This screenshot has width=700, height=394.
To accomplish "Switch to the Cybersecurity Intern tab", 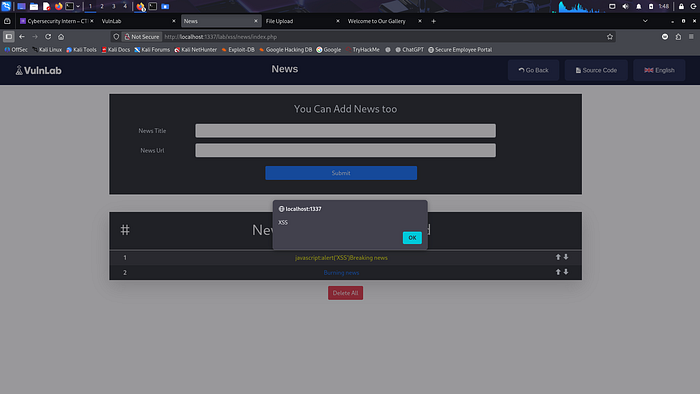I will (57, 21).
